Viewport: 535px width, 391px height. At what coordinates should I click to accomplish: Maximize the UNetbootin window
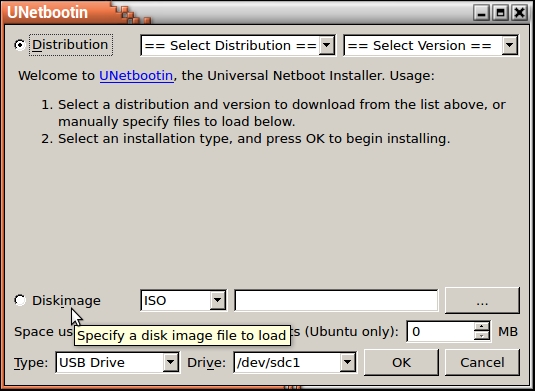(501, 13)
